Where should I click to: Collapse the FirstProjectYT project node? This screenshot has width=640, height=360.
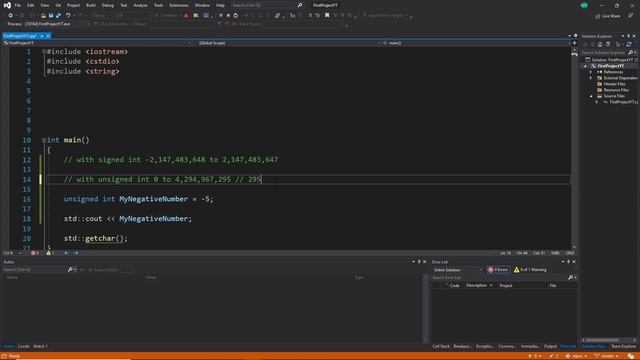pyautogui.click(x=585, y=66)
